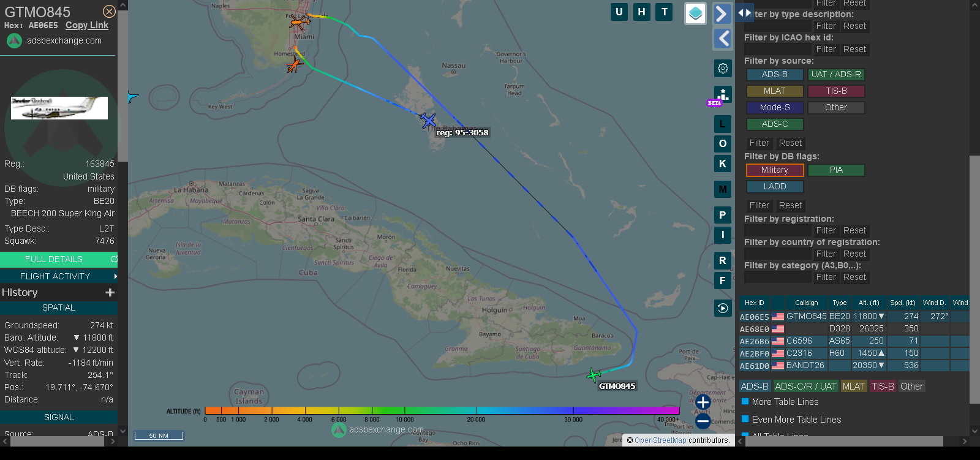Click Filter button for registration

coord(826,230)
